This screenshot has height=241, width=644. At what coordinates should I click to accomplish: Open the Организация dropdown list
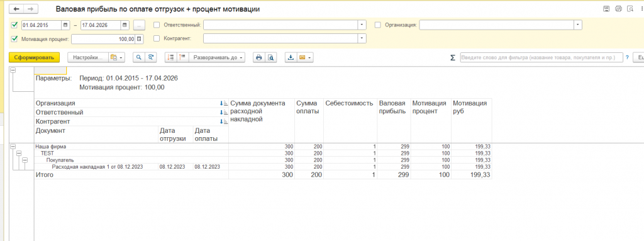pyautogui.click(x=578, y=25)
